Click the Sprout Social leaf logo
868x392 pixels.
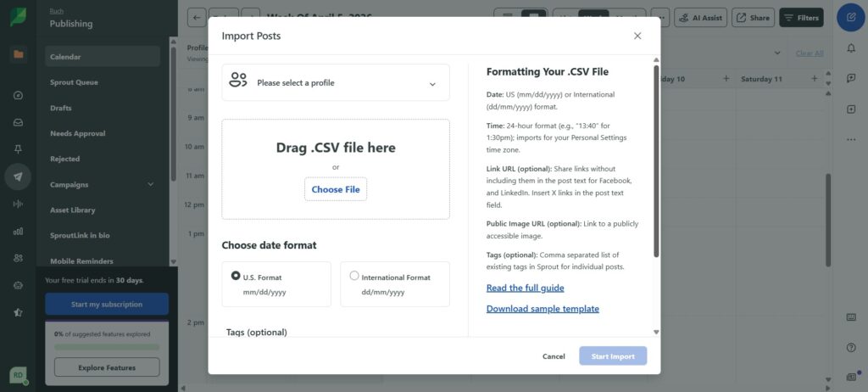point(18,17)
